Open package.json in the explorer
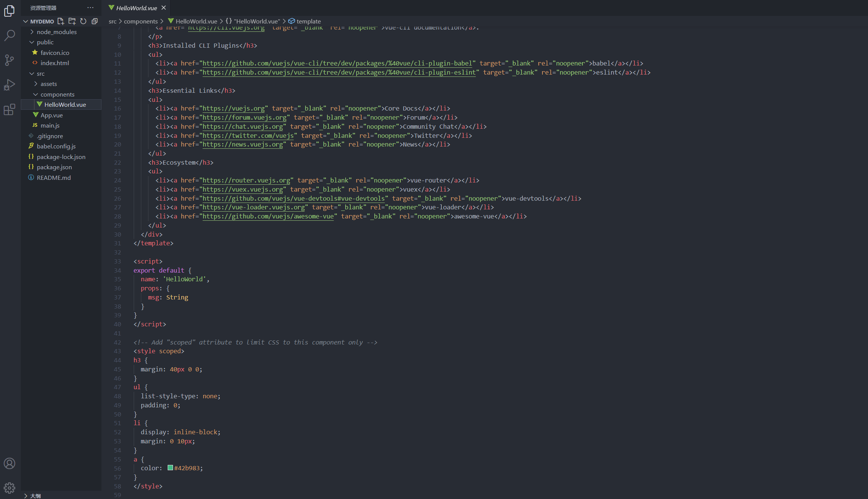Screen dimensions: 868x499 pos(54,167)
